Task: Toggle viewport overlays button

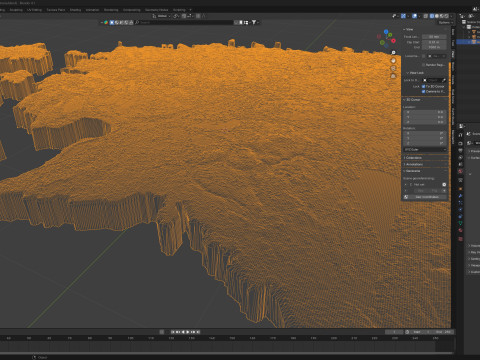Action: pos(414,16)
